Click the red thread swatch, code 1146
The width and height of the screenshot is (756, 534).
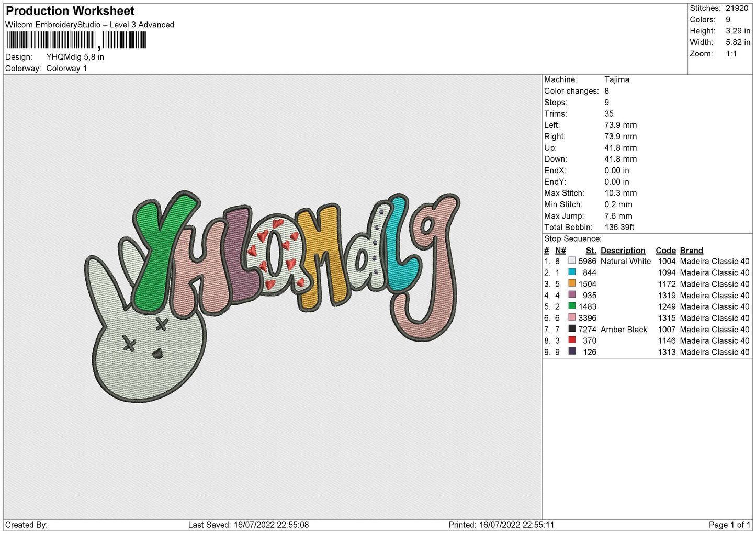click(572, 340)
